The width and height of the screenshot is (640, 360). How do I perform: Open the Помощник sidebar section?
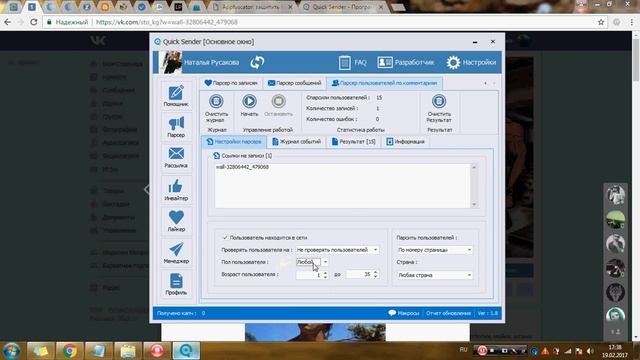coord(176,96)
